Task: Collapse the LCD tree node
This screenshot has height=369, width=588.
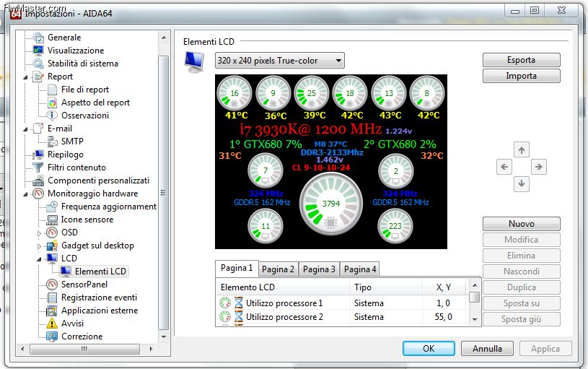Action: click(x=40, y=259)
